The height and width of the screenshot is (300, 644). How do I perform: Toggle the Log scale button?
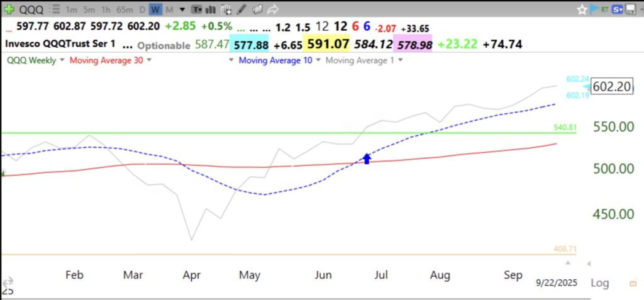599,283
